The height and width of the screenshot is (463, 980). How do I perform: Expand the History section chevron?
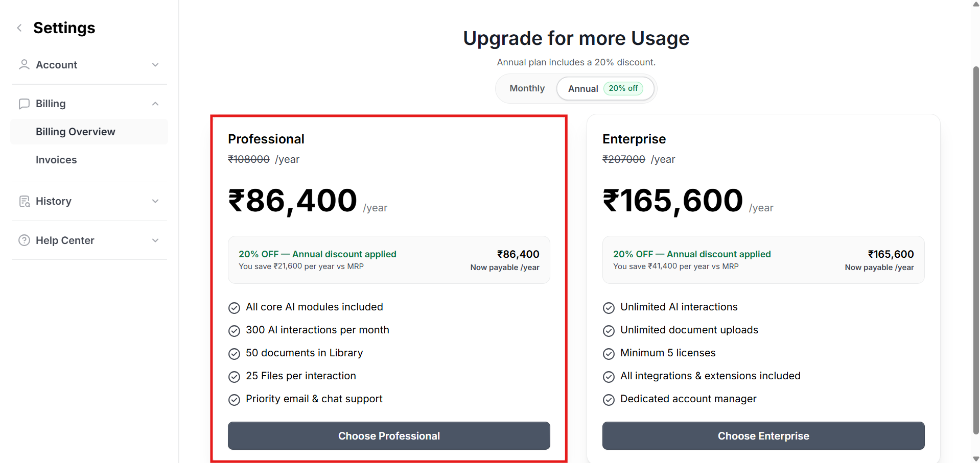(155, 201)
